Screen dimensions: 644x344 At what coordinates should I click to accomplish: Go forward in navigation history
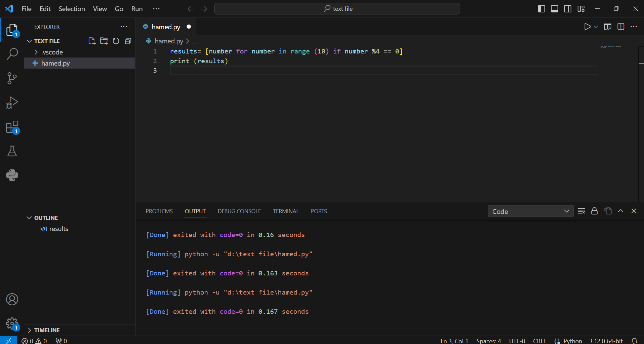coord(204,9)
